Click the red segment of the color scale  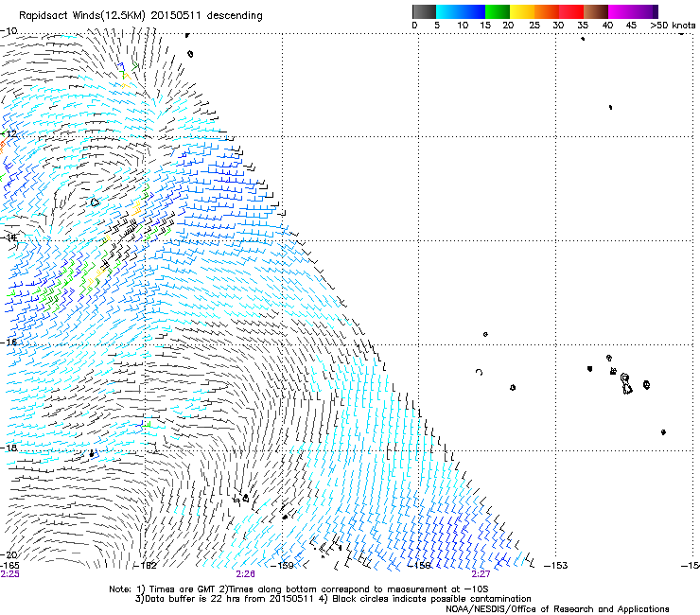[571, 11]
